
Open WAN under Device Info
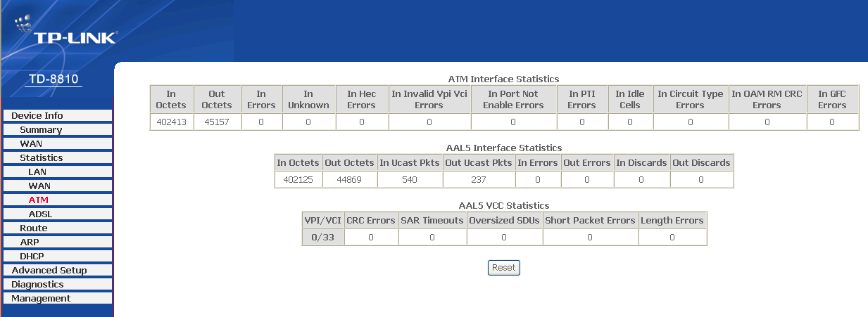pyautogui.click(x=31, y=143)
